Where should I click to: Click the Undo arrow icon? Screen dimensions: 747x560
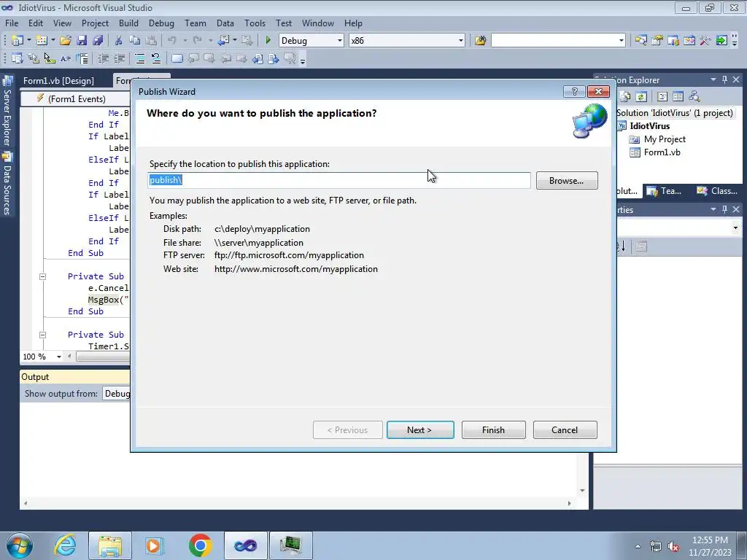[172, 41]
